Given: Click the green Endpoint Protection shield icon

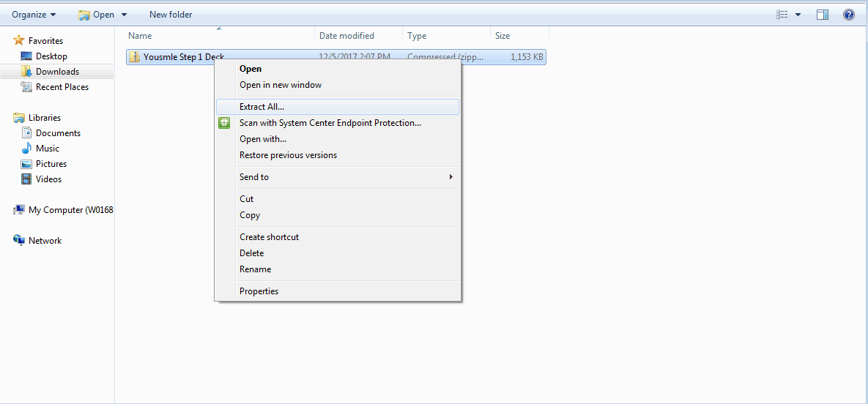Looking at the screenshot, I should click(x=224, y=123).
